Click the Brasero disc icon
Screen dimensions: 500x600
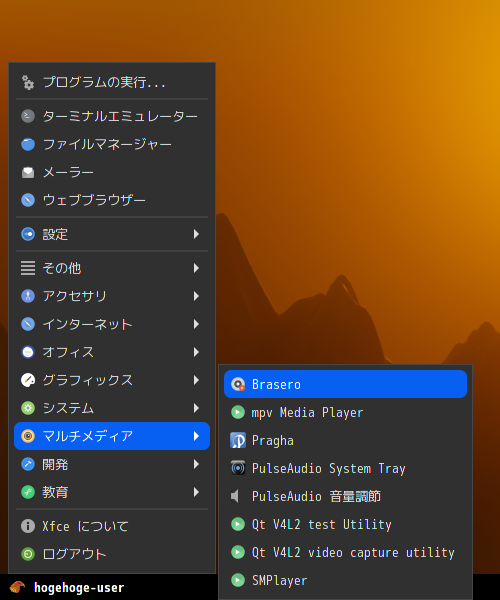pyautogui.click(x=238, y=384)
